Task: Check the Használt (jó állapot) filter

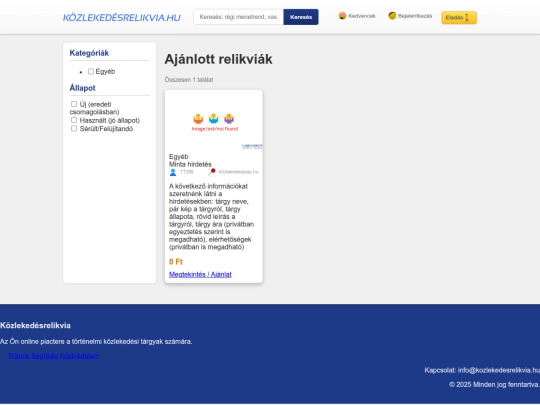Action: pyautogui.click(x=74, y=120)
